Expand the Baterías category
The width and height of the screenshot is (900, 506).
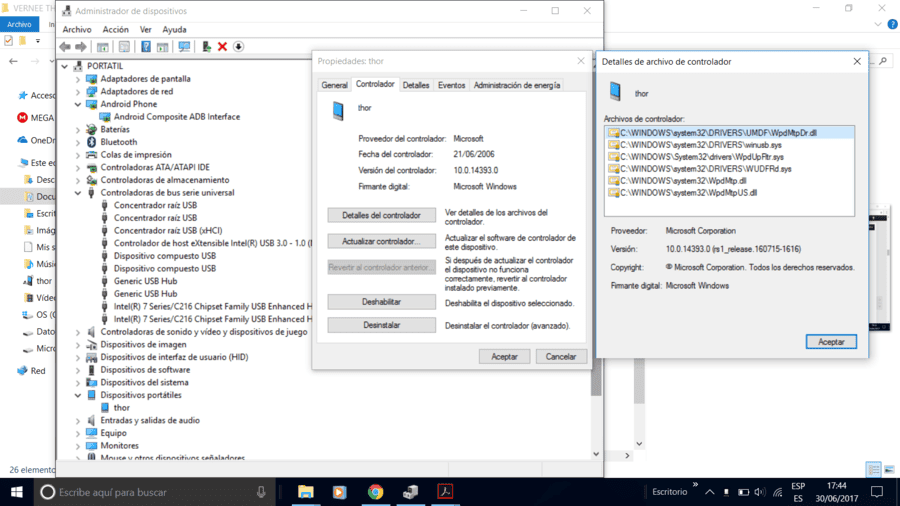coord(78,129)
